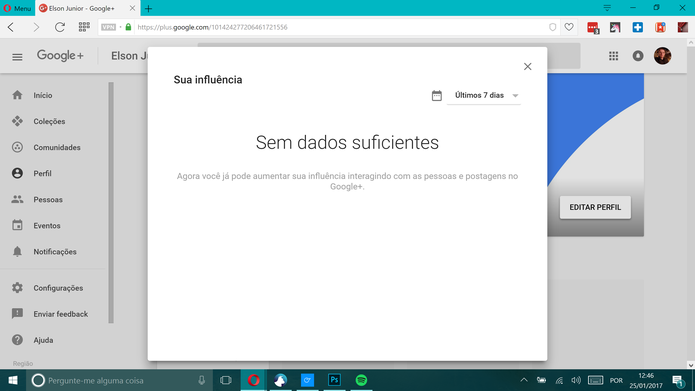The image size is (695, 391).
Task: Close the Sua influência dialog
Action: [x=527, y=66]
